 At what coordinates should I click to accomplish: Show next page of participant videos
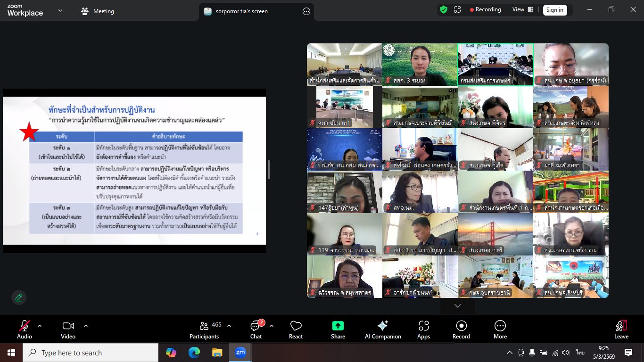point(457,306)
